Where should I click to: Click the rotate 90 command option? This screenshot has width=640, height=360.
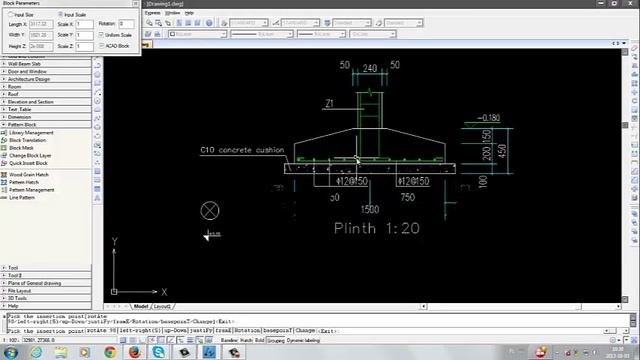point(102,331)
